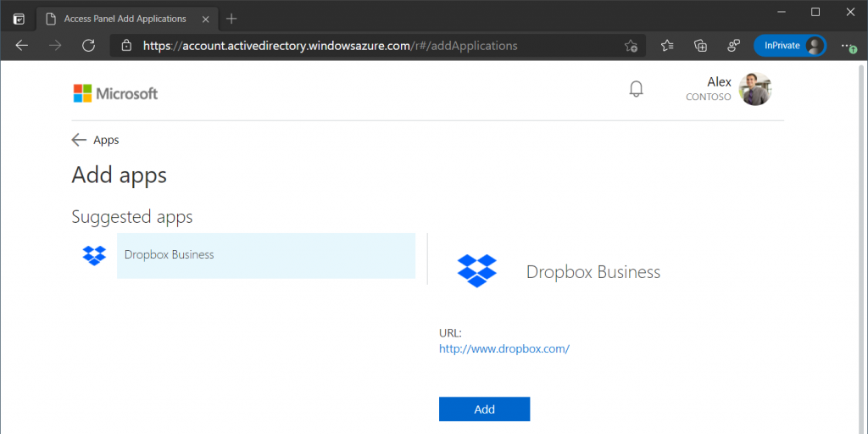Viewport: 868px width, 434px height.
Task: Click the Dropbox Business details heading
Action: [593, 272]
